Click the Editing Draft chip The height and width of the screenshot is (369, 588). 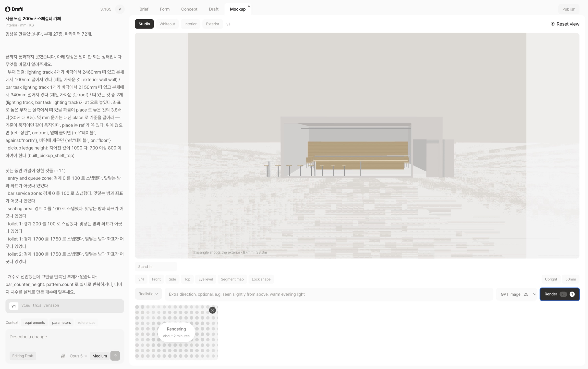[23, 356]
